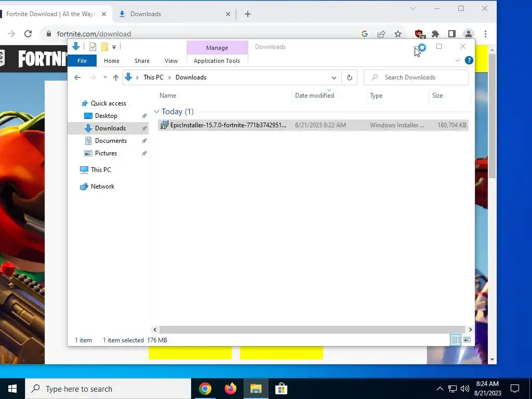Click the pin icon next to Documents
Viewport: 532px width, 399px height.
[x=144, y=141]
